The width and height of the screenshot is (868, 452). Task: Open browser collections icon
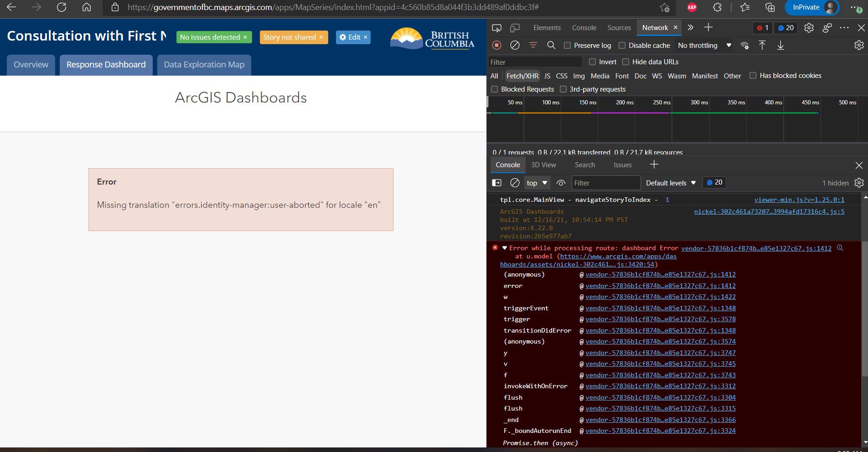pyautogui.click(x=770, y=7)
